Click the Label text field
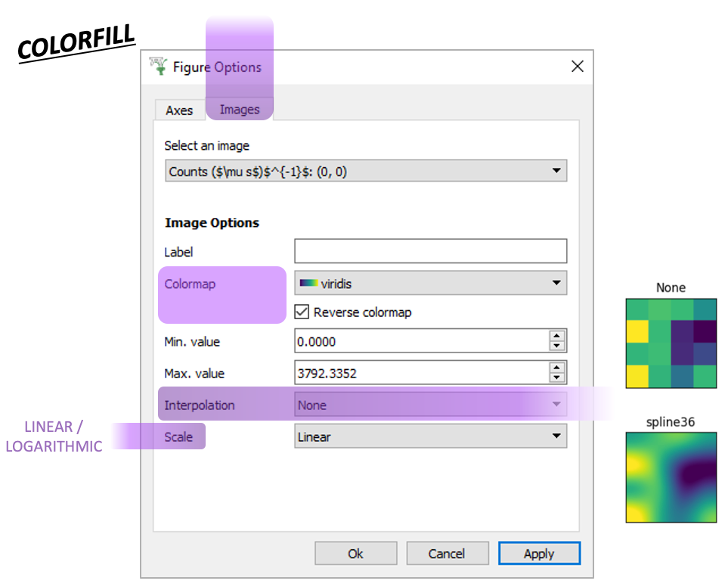The height and width of the screenshot is (587, 728). point(430,251)
